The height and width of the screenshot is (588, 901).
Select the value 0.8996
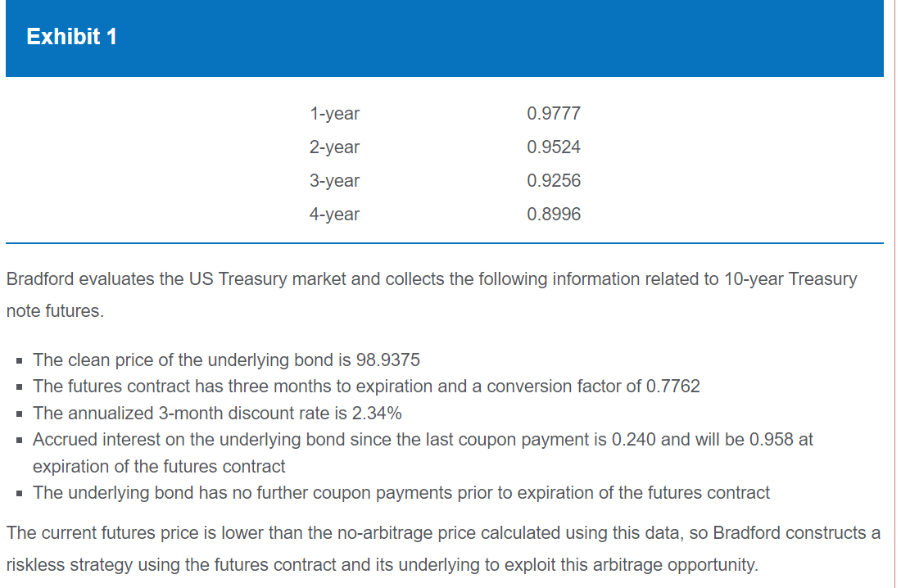click(x=554, y=215)
